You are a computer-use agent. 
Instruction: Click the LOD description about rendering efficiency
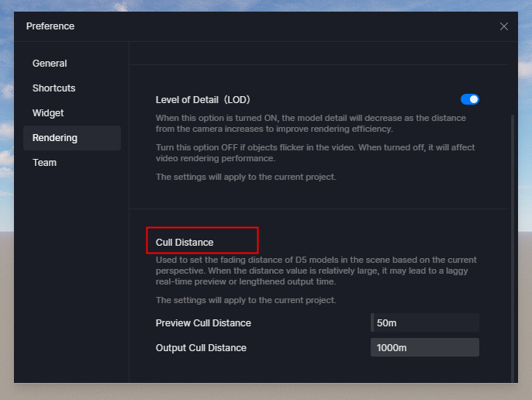311,123
